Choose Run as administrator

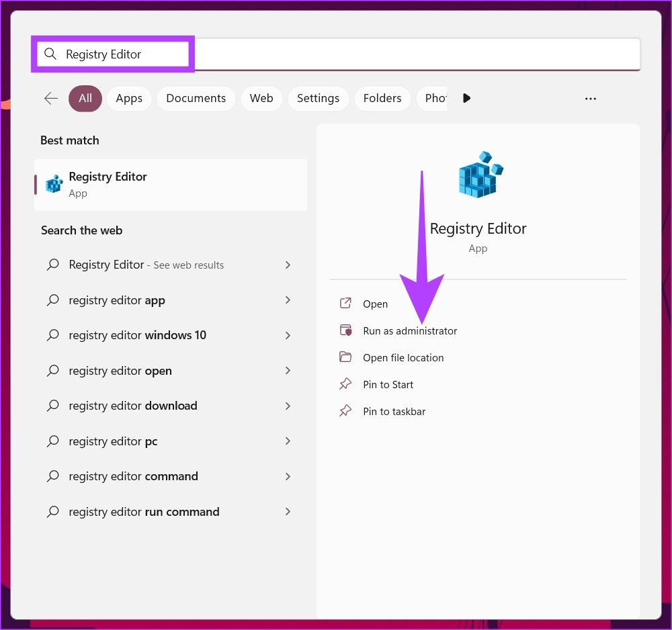tap(410, 331)
